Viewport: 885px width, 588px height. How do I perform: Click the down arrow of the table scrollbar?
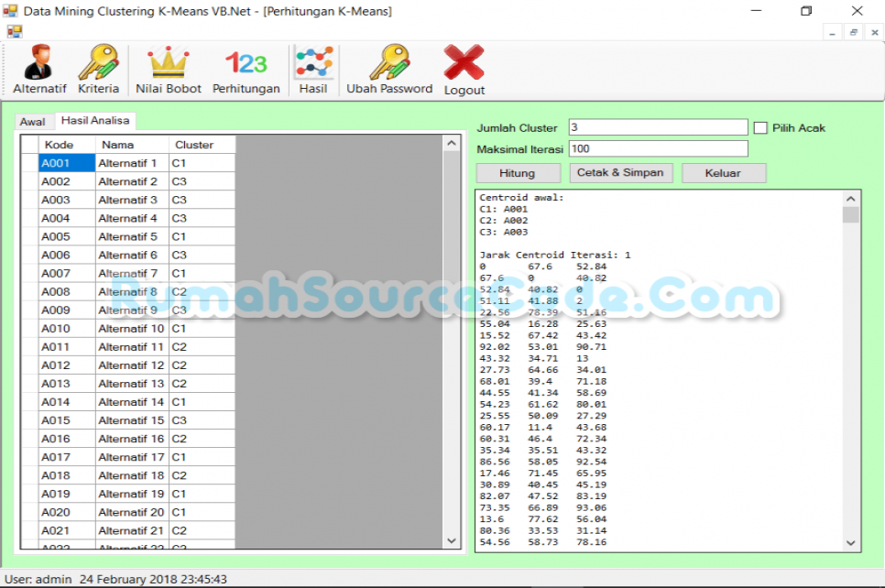[451, 540]
